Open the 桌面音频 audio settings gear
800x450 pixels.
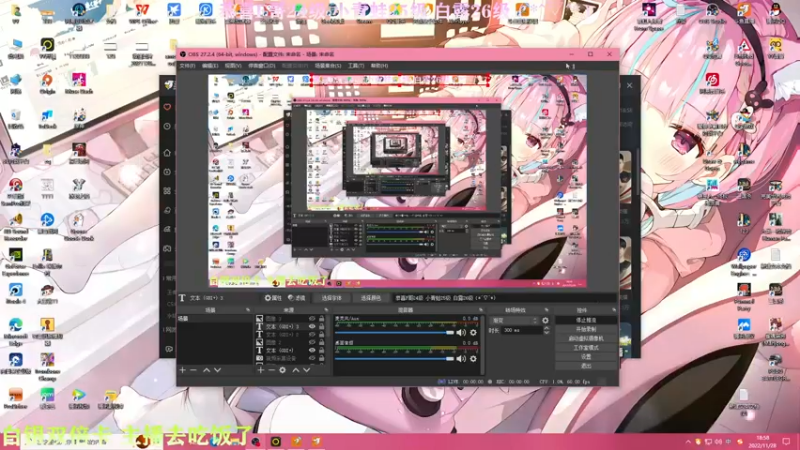click(473, 359)
